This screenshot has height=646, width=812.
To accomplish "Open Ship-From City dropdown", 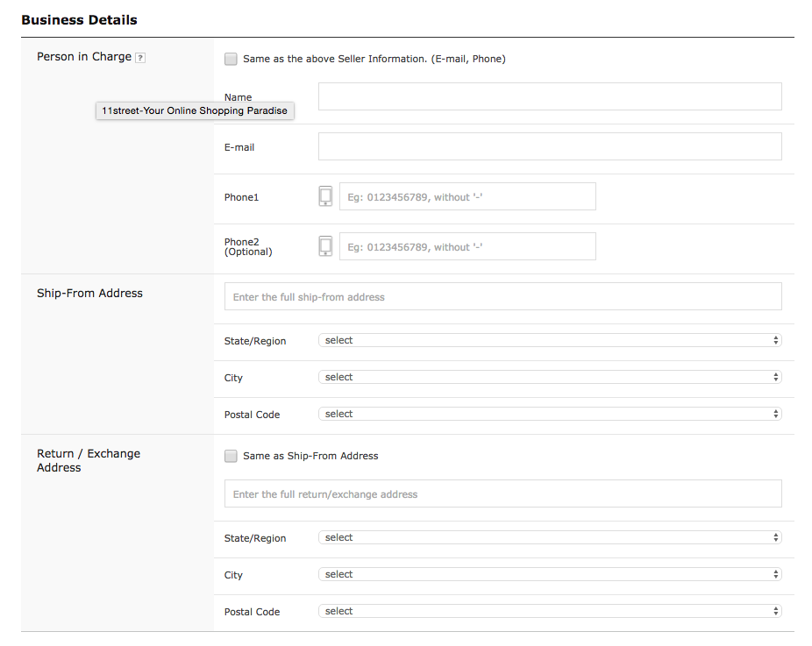I will (550, 377).
